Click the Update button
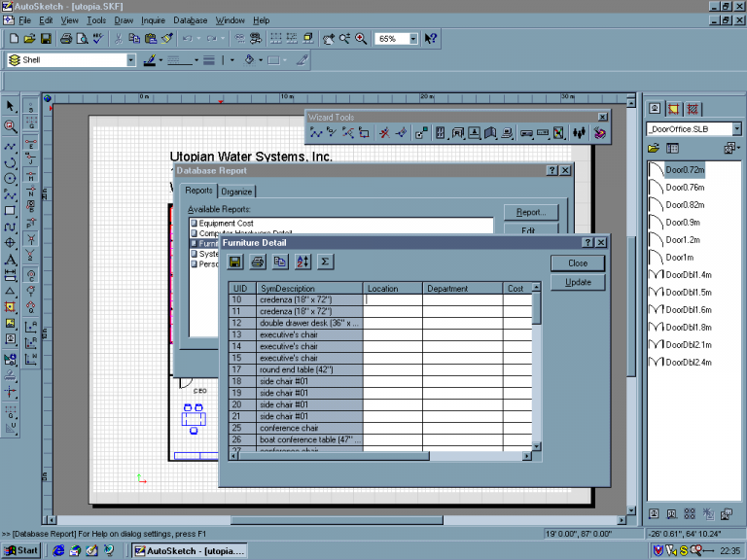 tap(577, 282)
